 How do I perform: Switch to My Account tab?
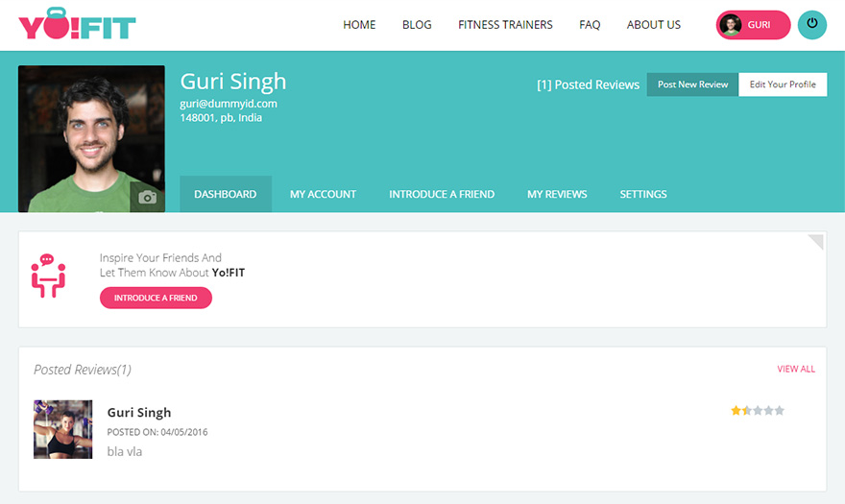pyautogui.click(x=323, y=194)
